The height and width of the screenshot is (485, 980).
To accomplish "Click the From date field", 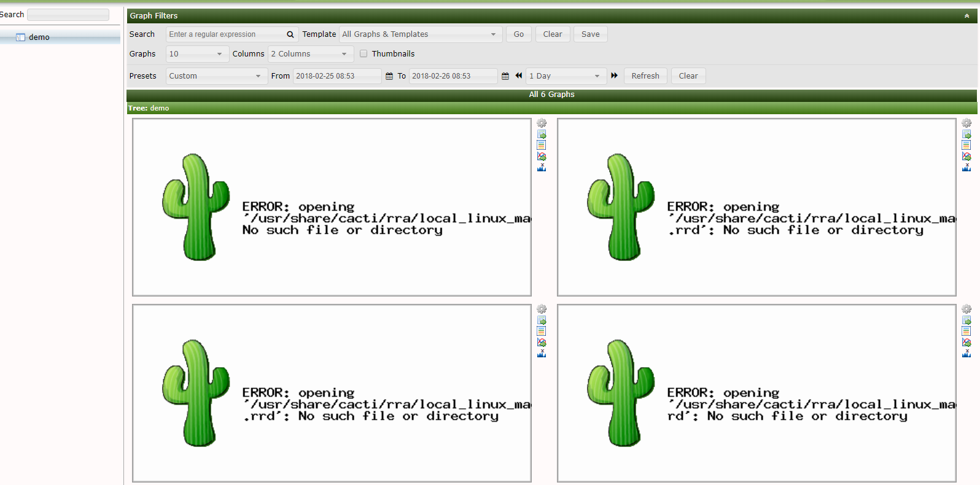I will pos(336,76).
